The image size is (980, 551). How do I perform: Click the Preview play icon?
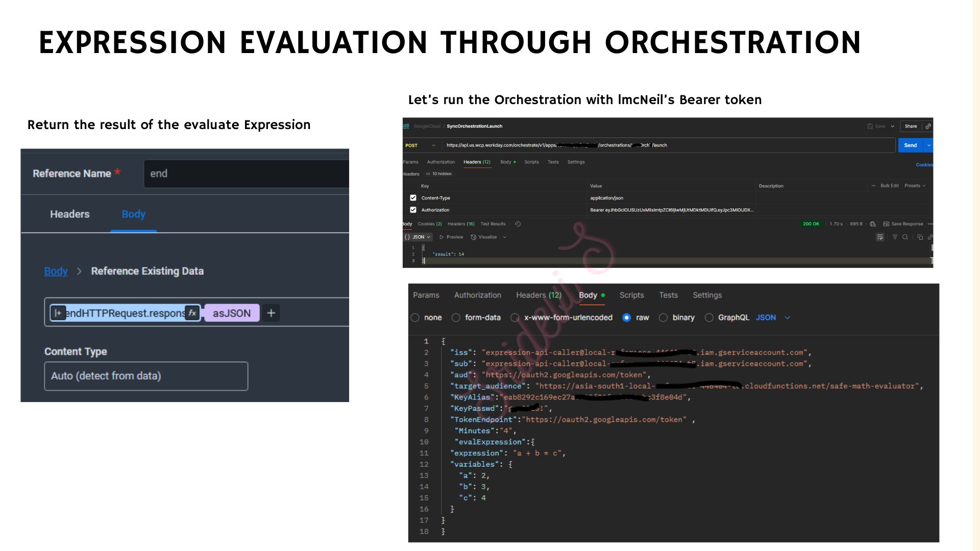point(442,237)
